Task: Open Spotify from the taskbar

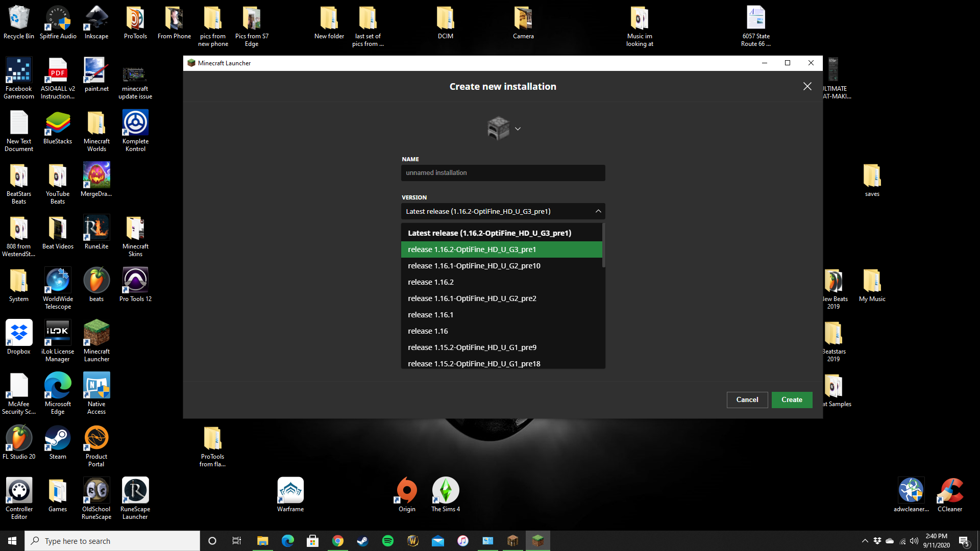Action: [388, 541]
